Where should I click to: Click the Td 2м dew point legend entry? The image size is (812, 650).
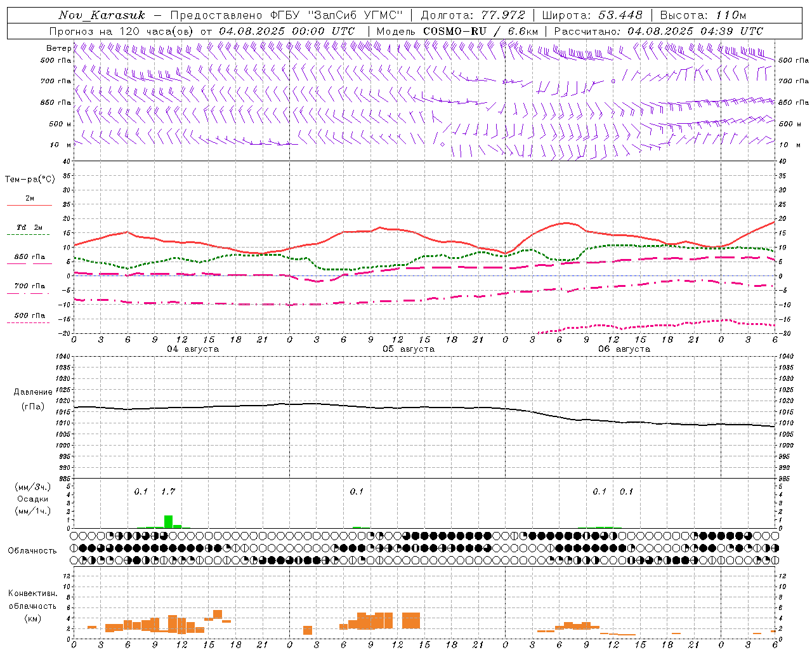(30, 227)
